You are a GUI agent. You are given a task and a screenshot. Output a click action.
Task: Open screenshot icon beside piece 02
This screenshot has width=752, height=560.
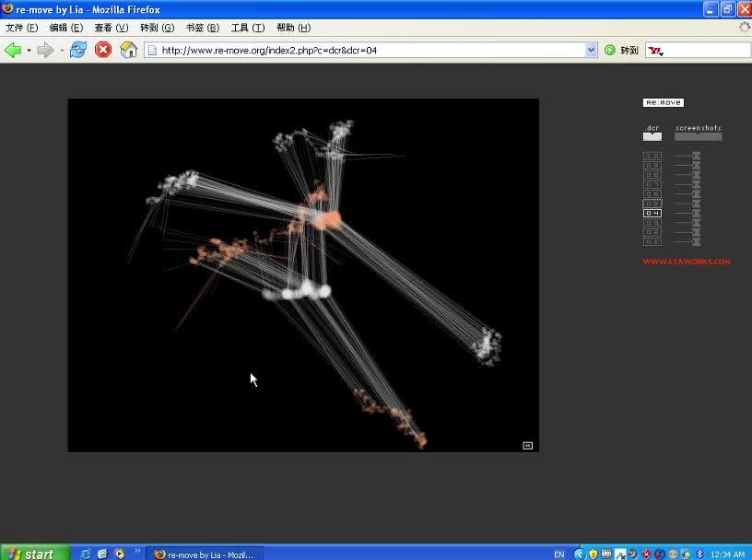tap(697, 232)
